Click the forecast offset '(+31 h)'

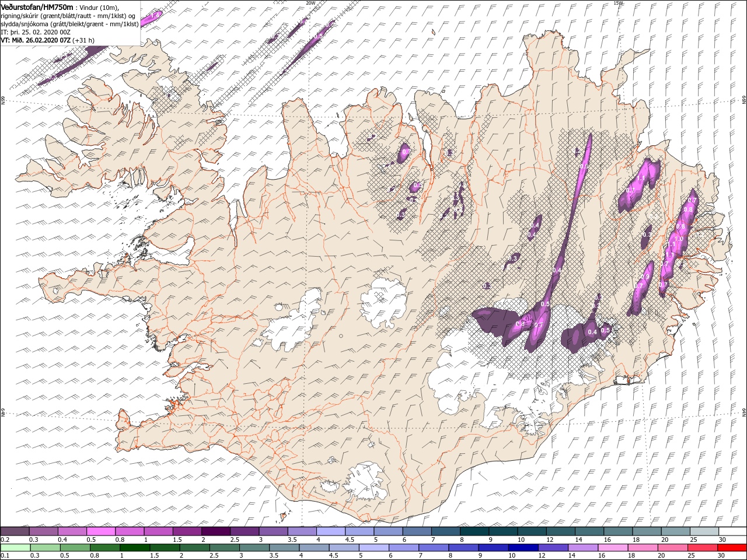[83, 40]
